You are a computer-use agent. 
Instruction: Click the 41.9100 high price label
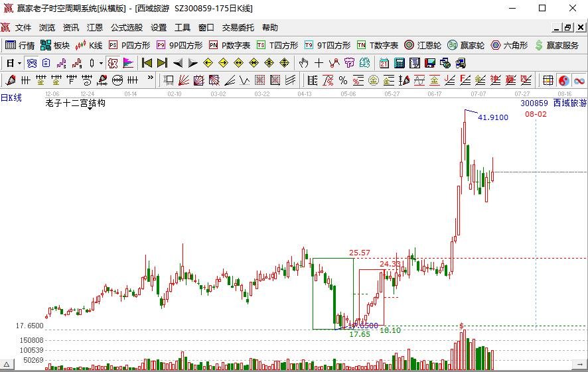pos(493,117)
